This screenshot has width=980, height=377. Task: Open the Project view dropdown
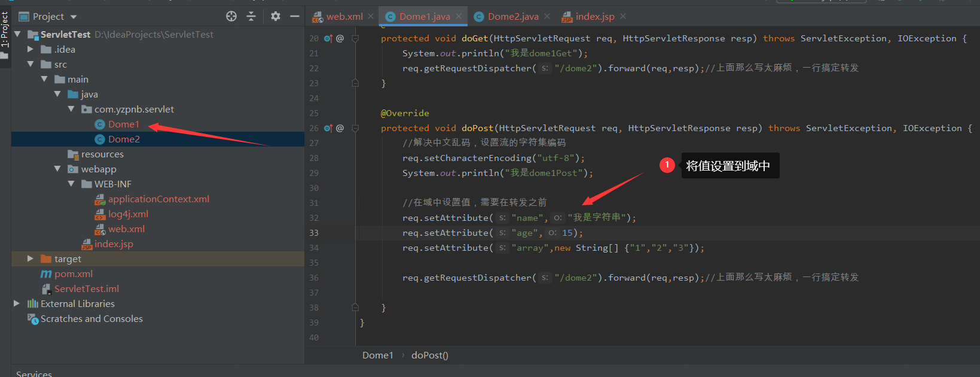coord(74,17)
